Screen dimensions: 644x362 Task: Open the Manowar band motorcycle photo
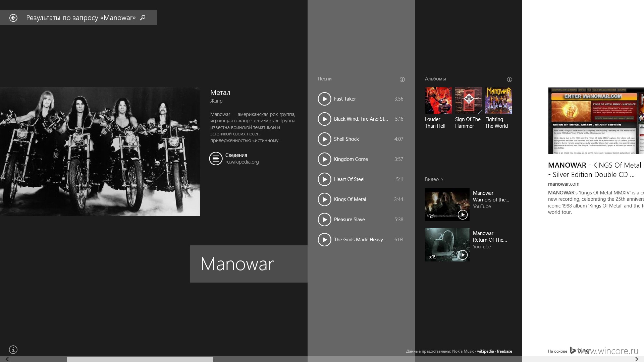(x=100, y=152)
